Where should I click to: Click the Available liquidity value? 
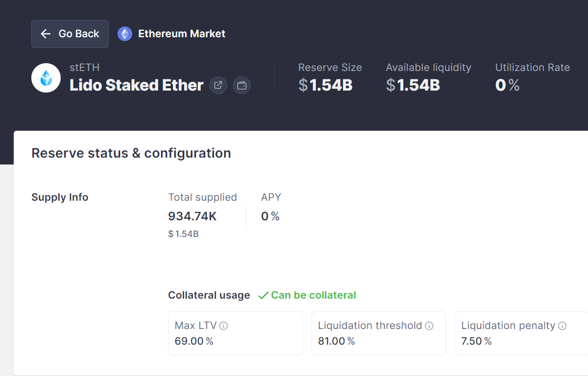413,85
